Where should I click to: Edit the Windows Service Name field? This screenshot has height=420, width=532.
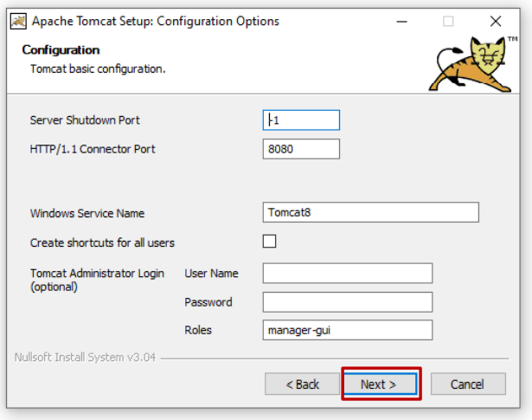[x=370, y=212]
